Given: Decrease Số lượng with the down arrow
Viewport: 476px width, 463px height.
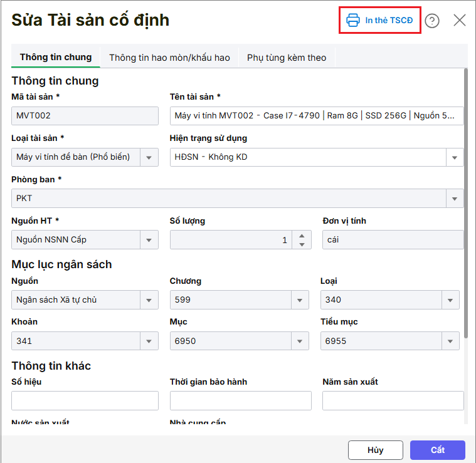Looking at the screenshot, I should tap(302, 244).
